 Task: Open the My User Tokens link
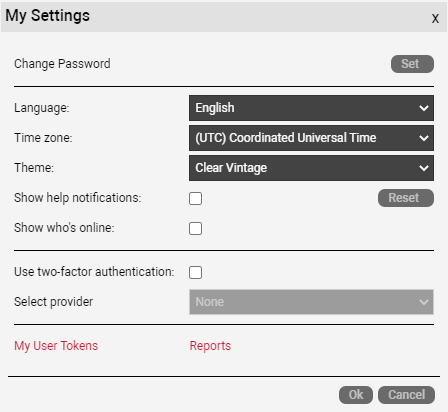56,346
